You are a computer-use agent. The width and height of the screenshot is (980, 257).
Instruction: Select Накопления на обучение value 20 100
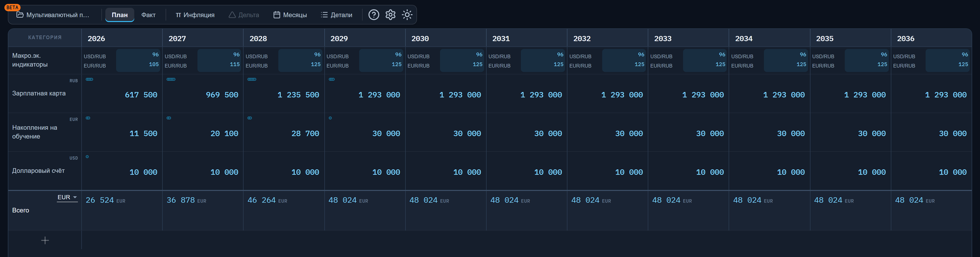pyautogui.click(x=224, y=133)
